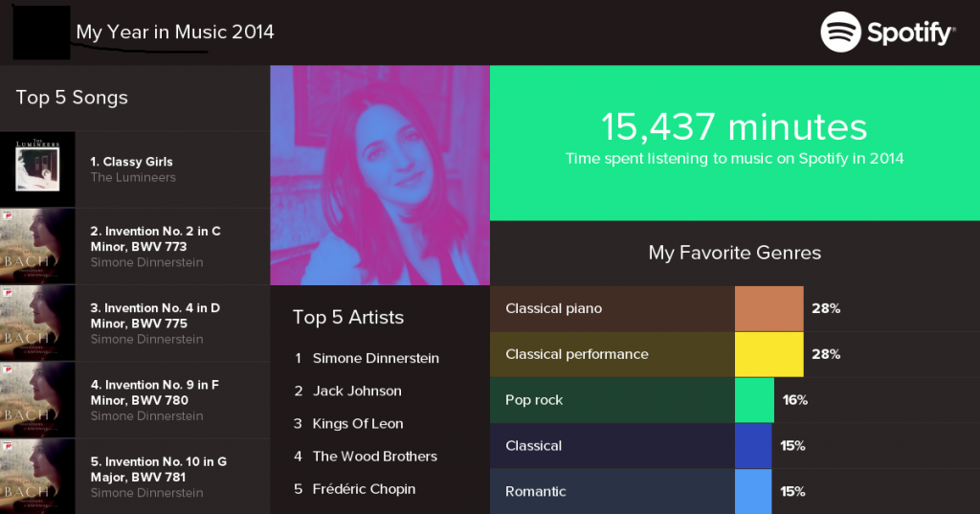Select Invention No. 9 in F Minor, BWV 780
This screenshot has width=980, height=514.
tap(154, 392)
